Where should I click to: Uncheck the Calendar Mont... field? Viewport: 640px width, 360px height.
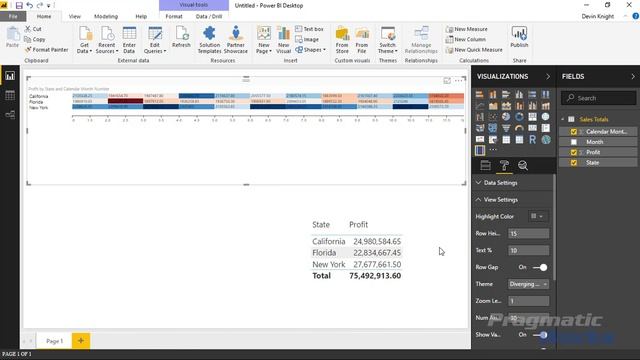click(574, 131)
